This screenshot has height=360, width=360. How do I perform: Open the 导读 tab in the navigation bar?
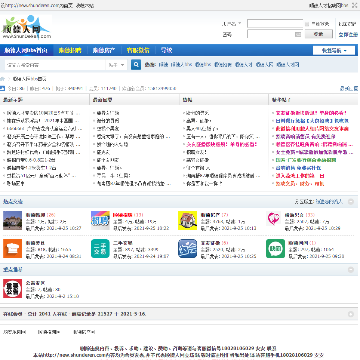coord(166,50)
